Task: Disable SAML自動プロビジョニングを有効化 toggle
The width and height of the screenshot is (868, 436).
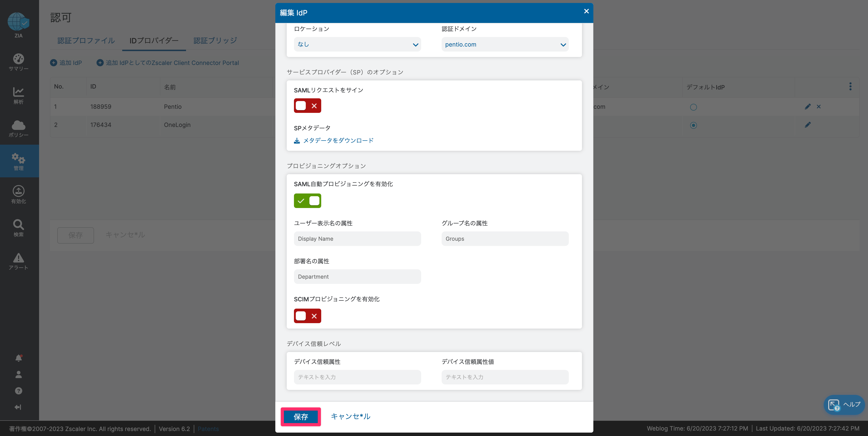Action: pos(307,201)
